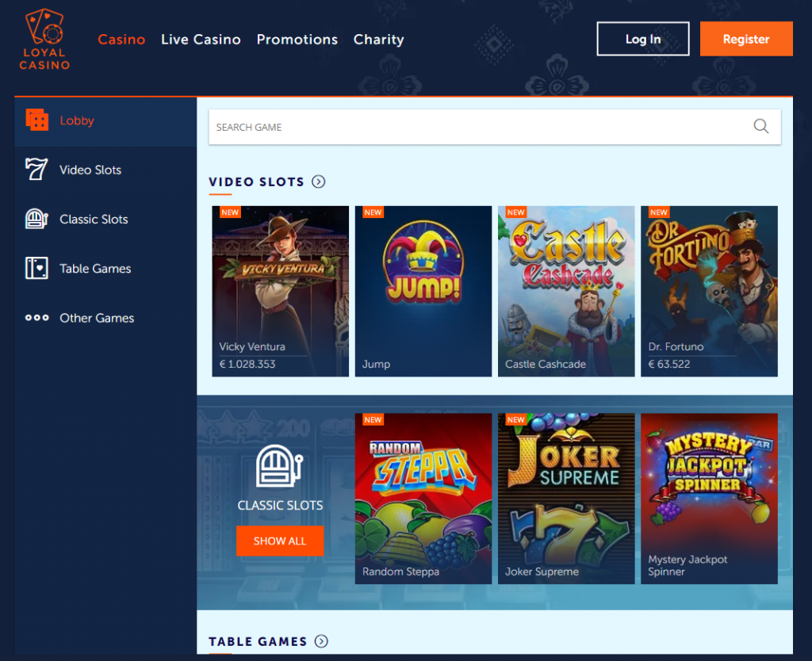
Task: Expand Table Games section arrow
Action: point(322,641)
